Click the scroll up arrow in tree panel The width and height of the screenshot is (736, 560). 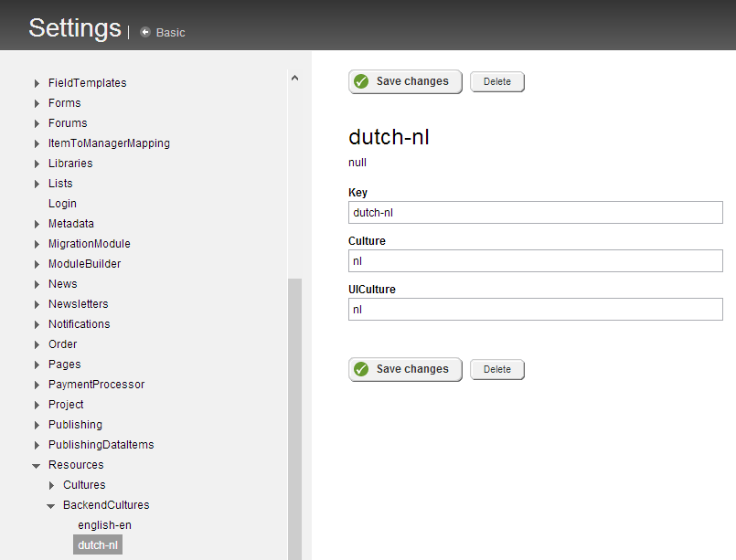(x=294, y=78)
